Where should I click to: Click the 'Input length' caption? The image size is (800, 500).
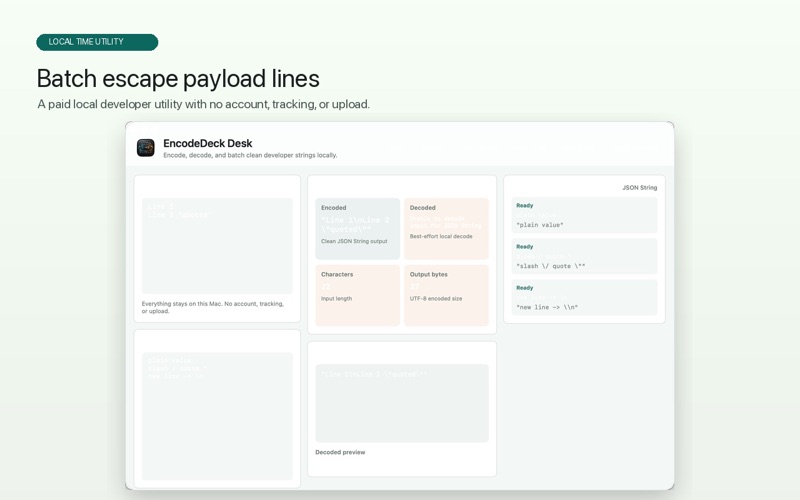click(x=336, y=298)
